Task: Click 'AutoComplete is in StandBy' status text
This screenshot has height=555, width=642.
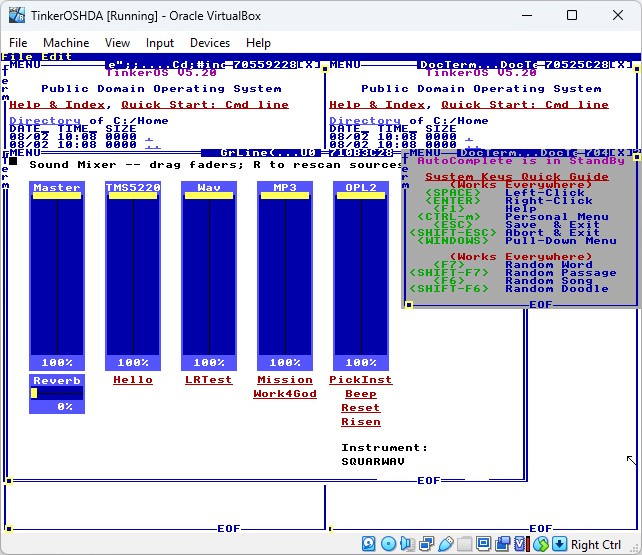Action: [521, 161]
